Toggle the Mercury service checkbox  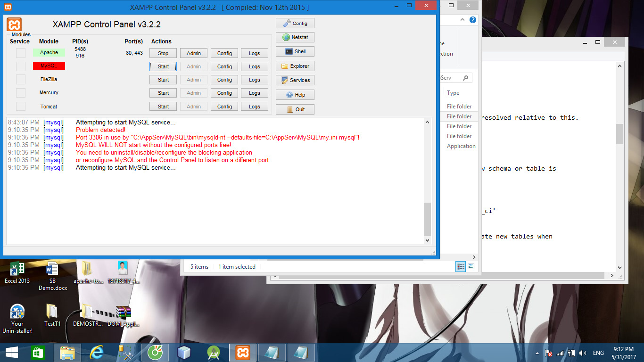click(x=21, y=93)
